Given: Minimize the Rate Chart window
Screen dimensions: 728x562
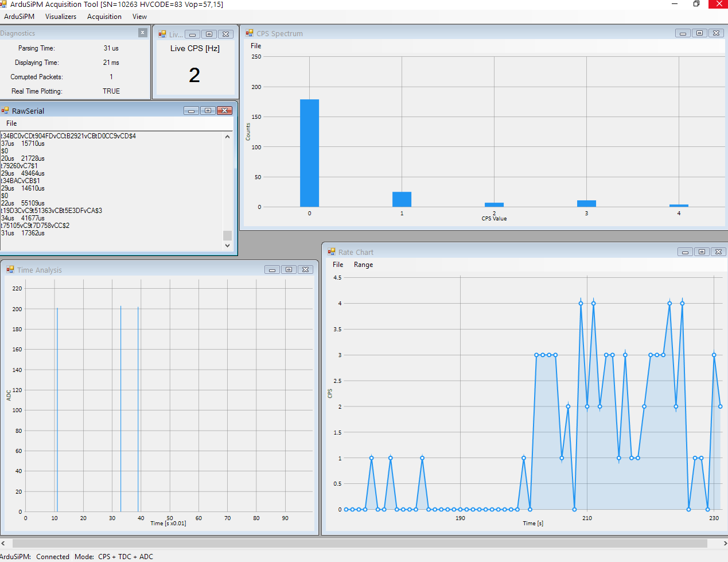Looking at the screenshot, I should pyautogui.click(x=685, y=252).
